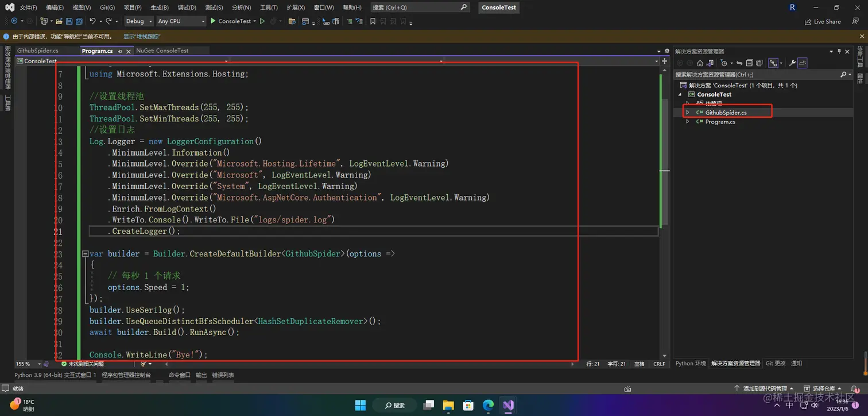868x416 pixels.
Task: Click the Save All toolbar icon
Action: [79, 21]
